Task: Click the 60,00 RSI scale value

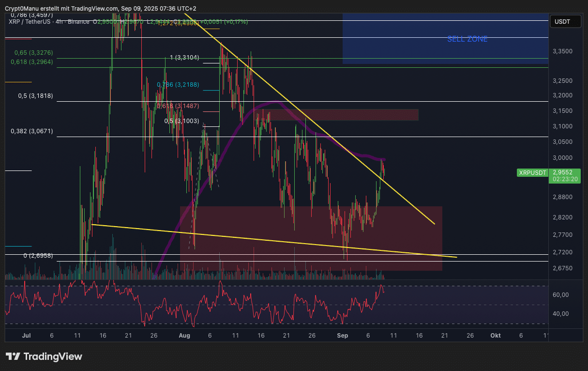Action: [x=560, y=295]
